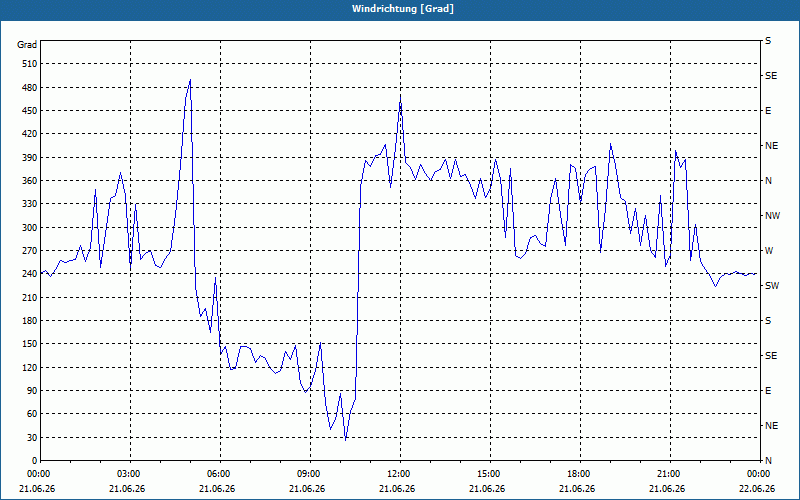Click the 15:00 time axis label
Screen dimensions: 800x500
pyautogui.click(x=490, y=473)
